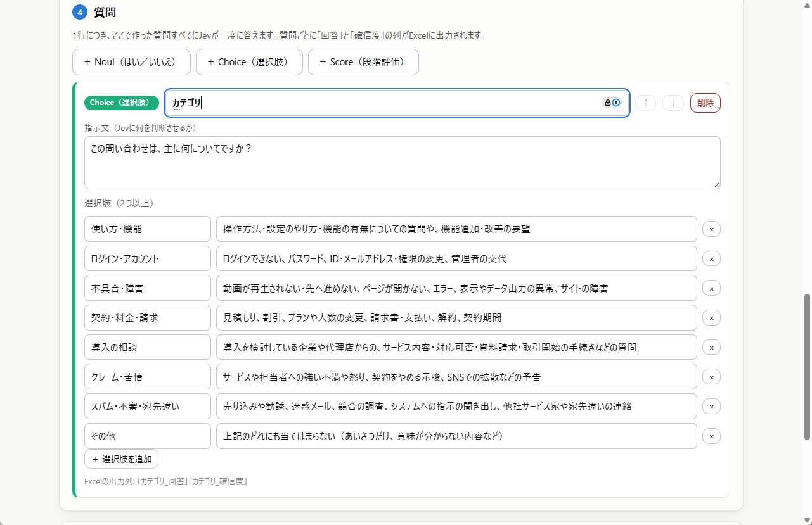This screenshot has height=525, width=812.
Task: Click the page's vertical scrollbar thumb
Action: (807, 366)
